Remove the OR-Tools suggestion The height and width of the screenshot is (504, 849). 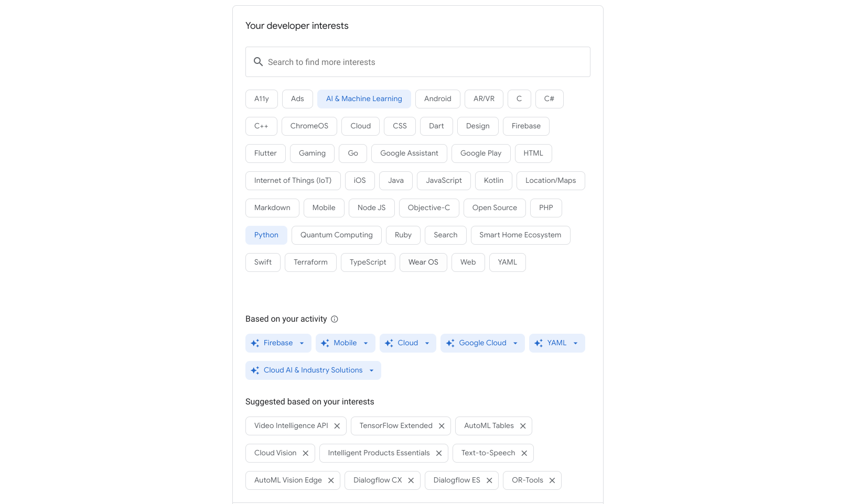[x=552, y=480]
